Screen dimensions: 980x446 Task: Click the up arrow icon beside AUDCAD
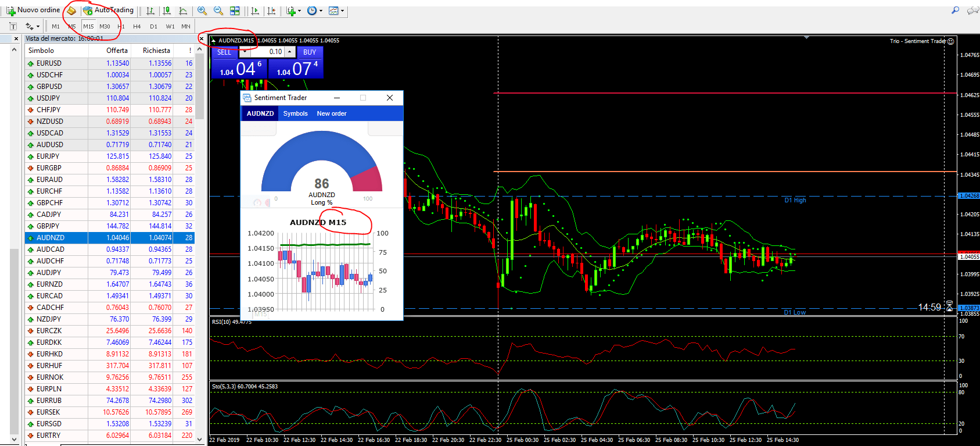click(31, 249)
